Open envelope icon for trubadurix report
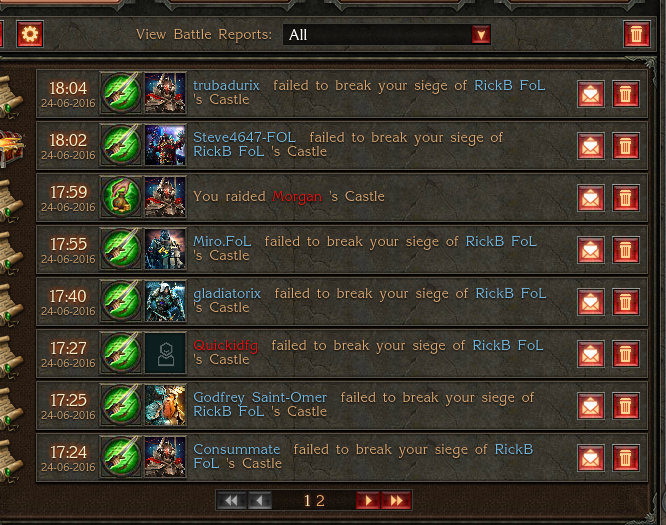666x525 pixels. [591, 94]
